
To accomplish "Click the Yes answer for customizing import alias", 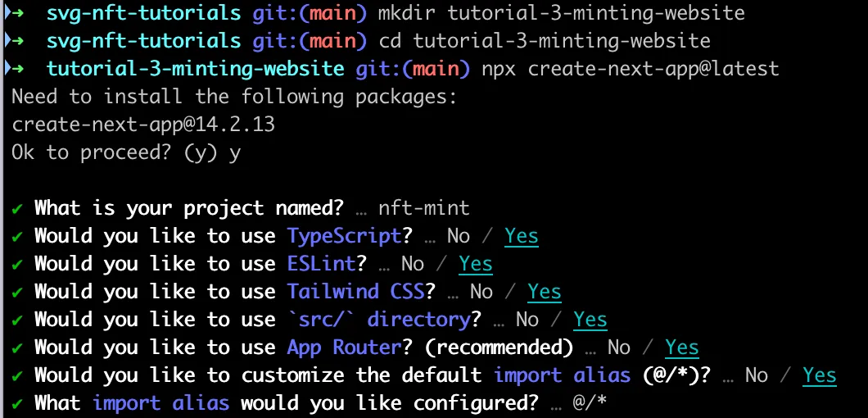I will tap(820, 375).
